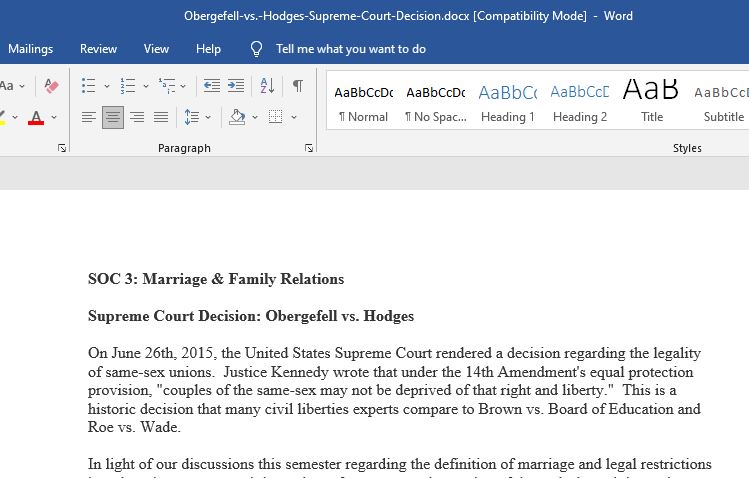Image resolution: width=749 pixels, height=478 pixels.
Task: Apply multilevel list formatting
Action: tap(167, 86)
